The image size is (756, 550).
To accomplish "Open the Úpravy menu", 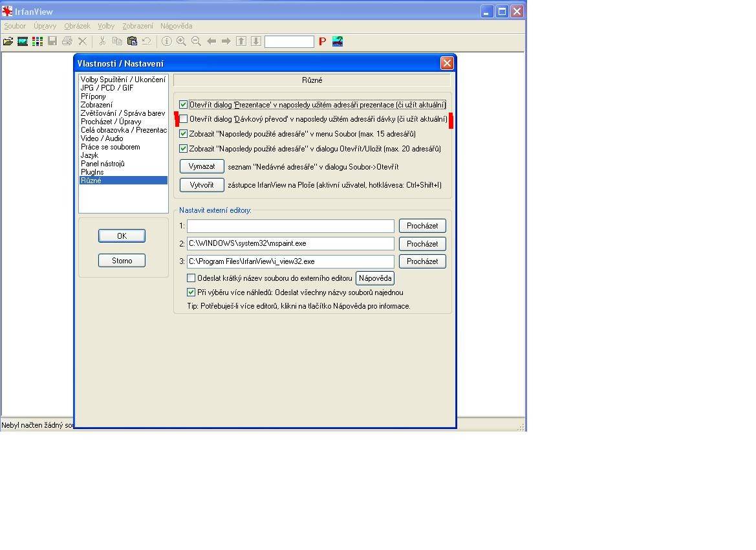I will click(45, 26).
